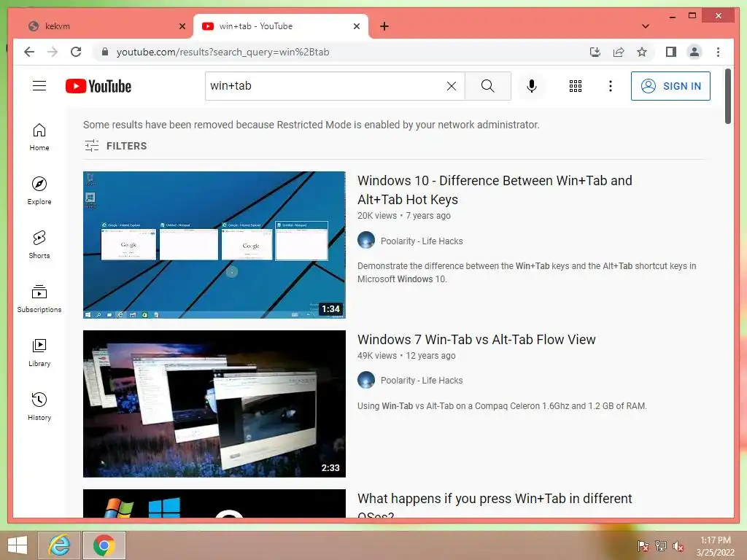The image size is (747, 560).
Task: Open title 'Windows 7 Win-Tab vs Alt-Tab Flow View'
Action: click(x=476, y=340)
